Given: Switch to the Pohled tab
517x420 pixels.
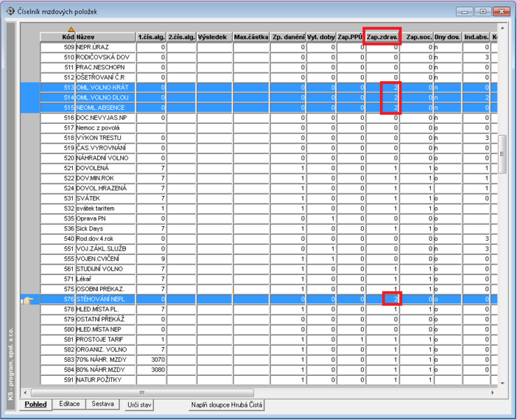Looking at the screenshot, I should click(x=36, y=405).
